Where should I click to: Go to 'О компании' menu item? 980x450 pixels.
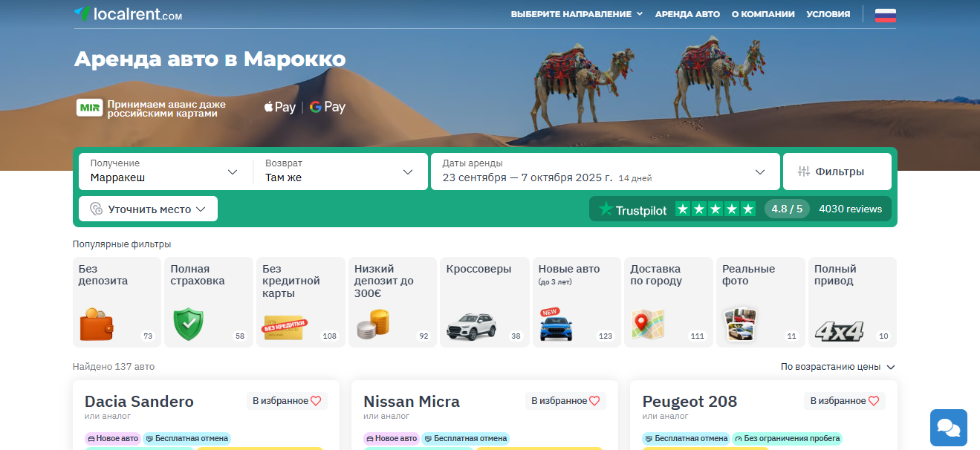(x=763, y=14)
